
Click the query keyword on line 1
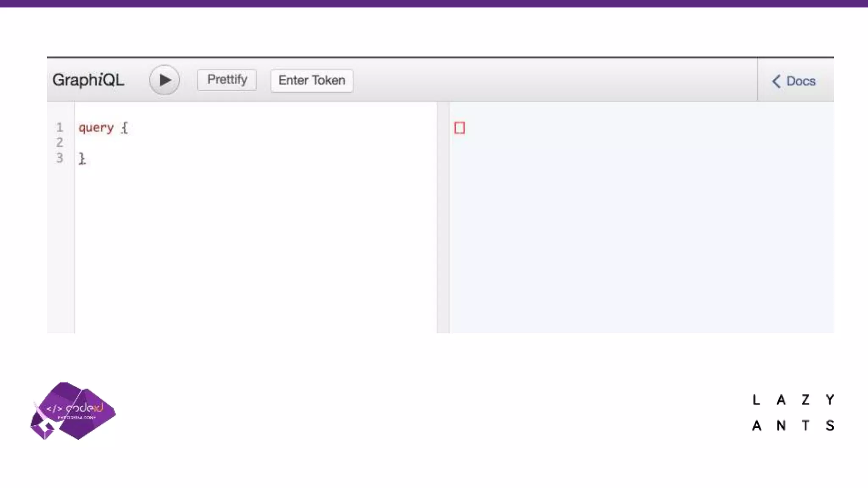click(96, 128)
